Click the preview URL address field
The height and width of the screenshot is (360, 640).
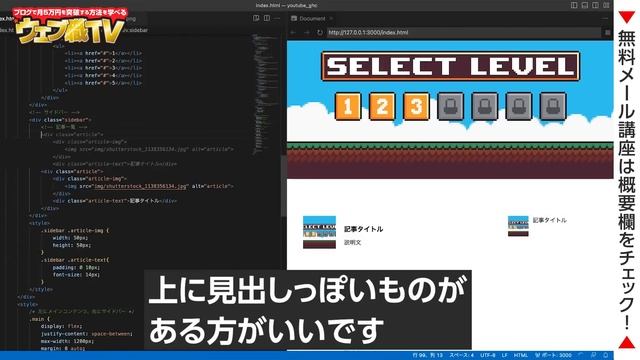coord(464,32)
